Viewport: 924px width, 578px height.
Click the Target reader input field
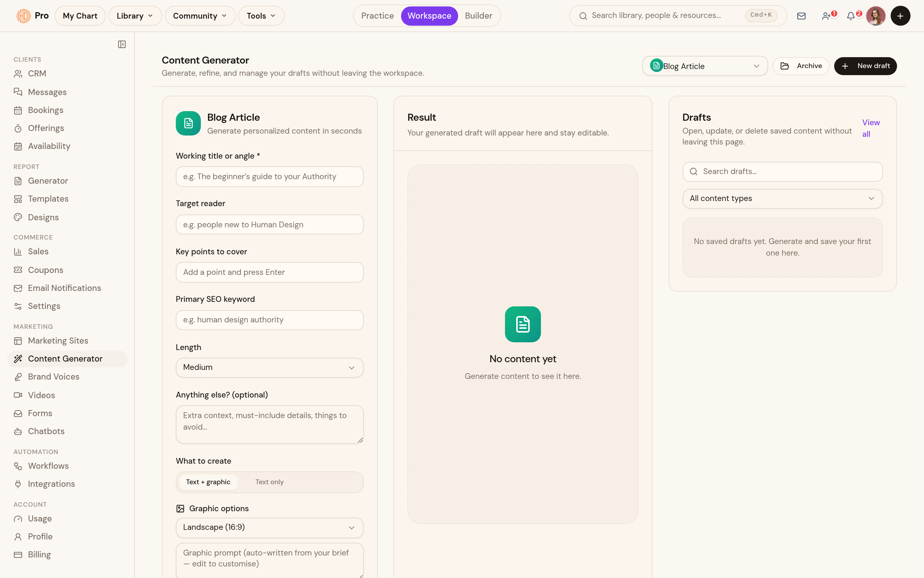pyautogui.click(x=269, y=224)
